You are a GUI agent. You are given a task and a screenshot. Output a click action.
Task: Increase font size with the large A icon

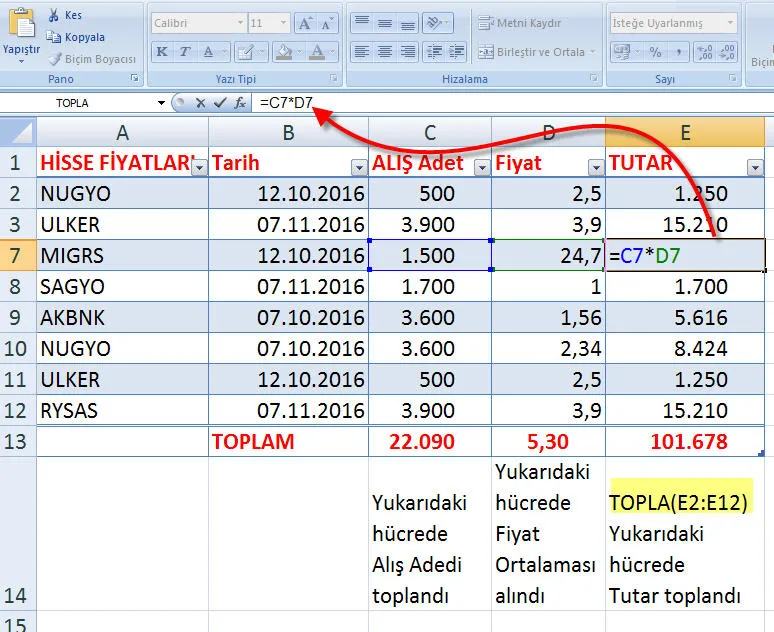point(303,23)
